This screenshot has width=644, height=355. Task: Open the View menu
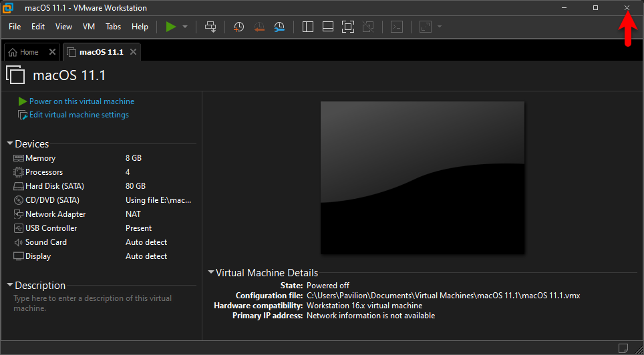click(63, 27)
